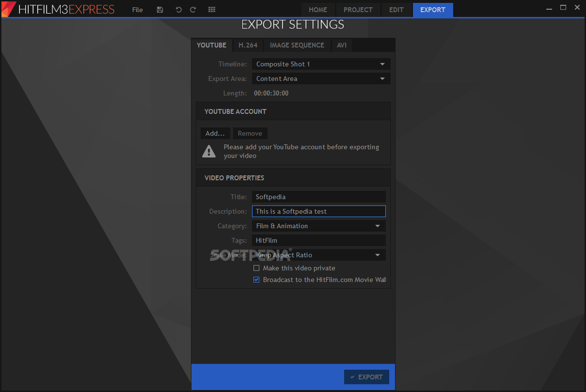This screenshot has height=392, width=586.
Task: Maximize the HitFilm window
Action: pos(563,7)
